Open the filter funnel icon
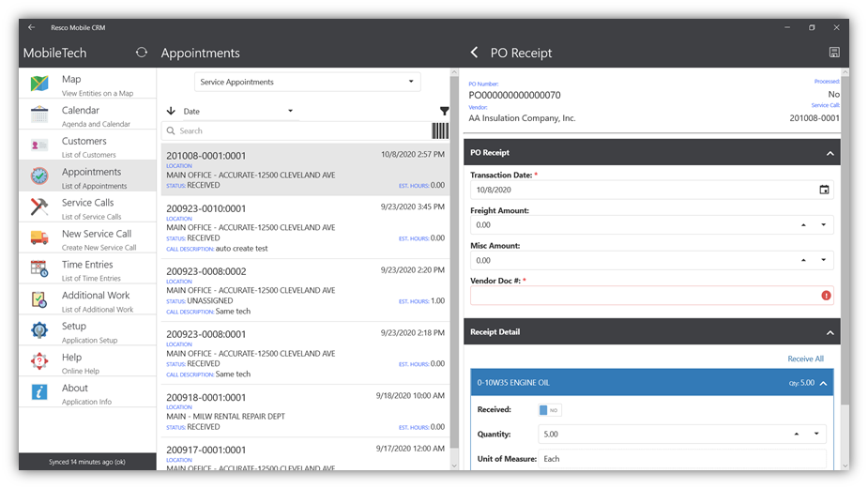The width and height of the screenshot is (868, 489). [x=444, y=111]
